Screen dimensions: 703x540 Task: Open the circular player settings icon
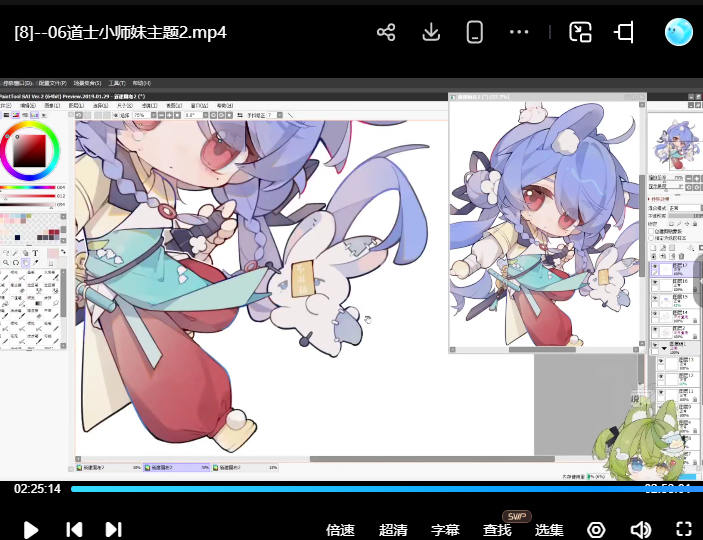[x=597, y=529]
